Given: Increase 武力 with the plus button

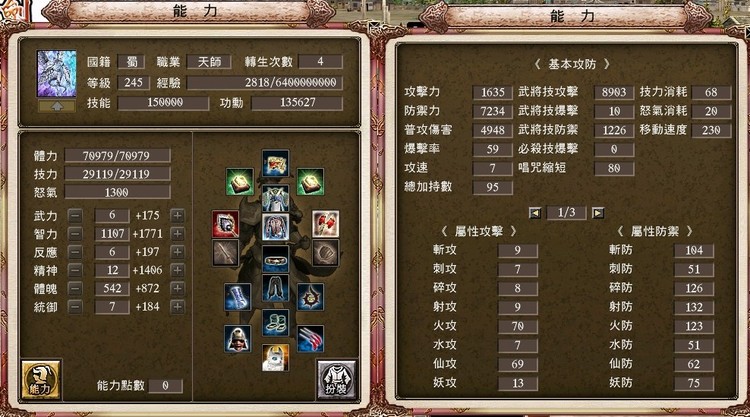Looking at the screenshot, I should pos(177,216).
